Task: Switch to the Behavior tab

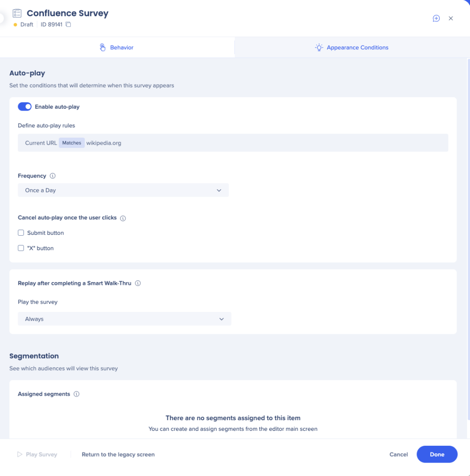Action: (116, 47)
